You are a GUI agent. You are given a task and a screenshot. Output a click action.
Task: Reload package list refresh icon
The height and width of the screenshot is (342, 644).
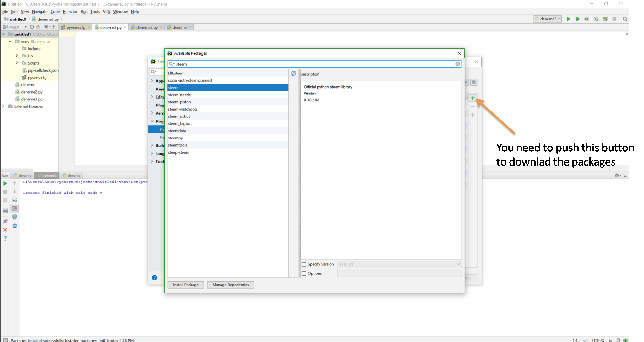click(293, 73)
